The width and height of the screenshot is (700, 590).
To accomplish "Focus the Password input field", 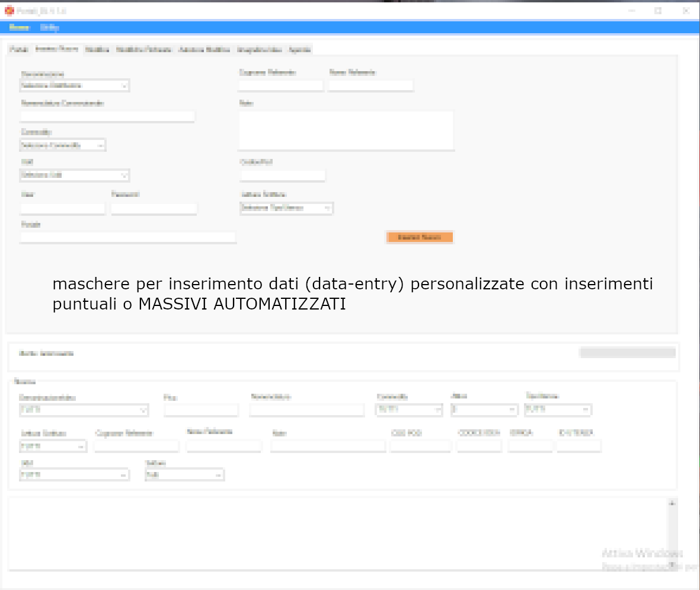I will click(x=154, y=209).
